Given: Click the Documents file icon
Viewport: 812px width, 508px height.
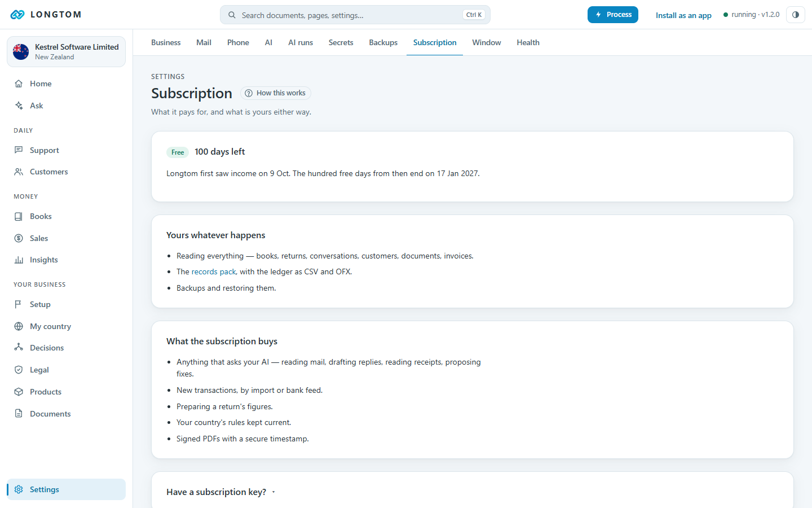Looking at the screenshot, I should tap(19, 414).
